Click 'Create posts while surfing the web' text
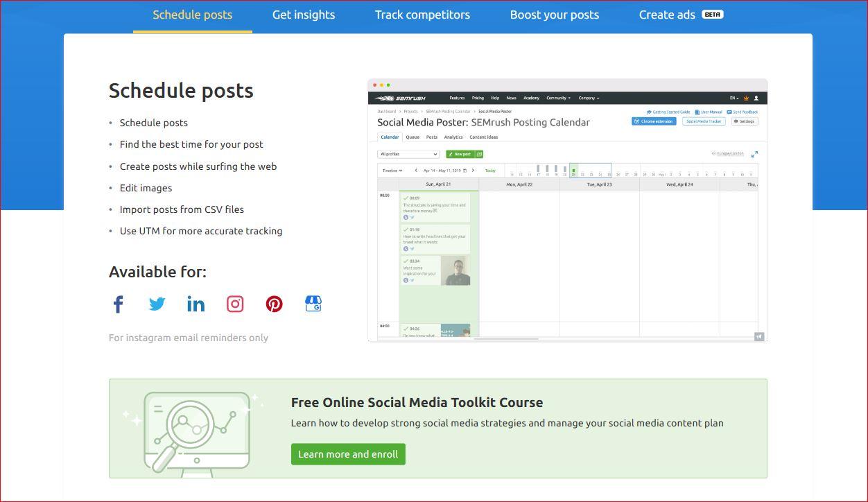This screenshot has width=868, height=502. click(x=198, y=166)
